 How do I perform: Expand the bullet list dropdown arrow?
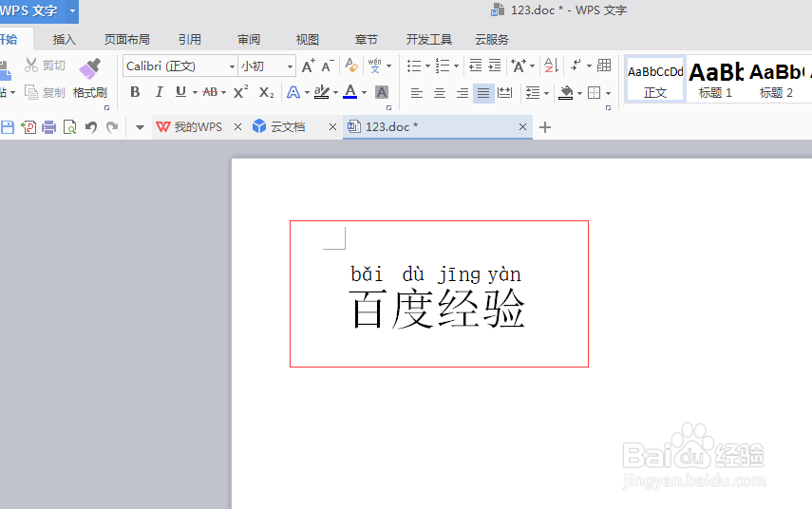click(427, 66)
